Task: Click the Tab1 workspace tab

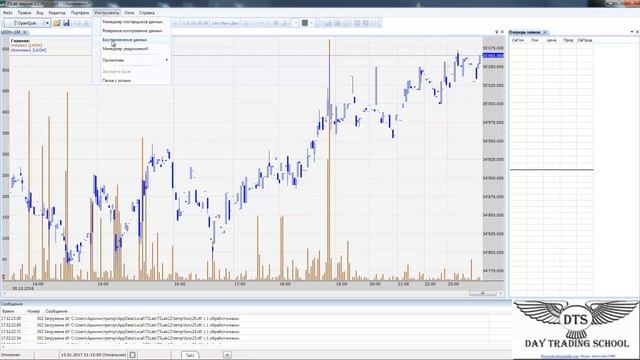Action: click(x=190, y=355)
